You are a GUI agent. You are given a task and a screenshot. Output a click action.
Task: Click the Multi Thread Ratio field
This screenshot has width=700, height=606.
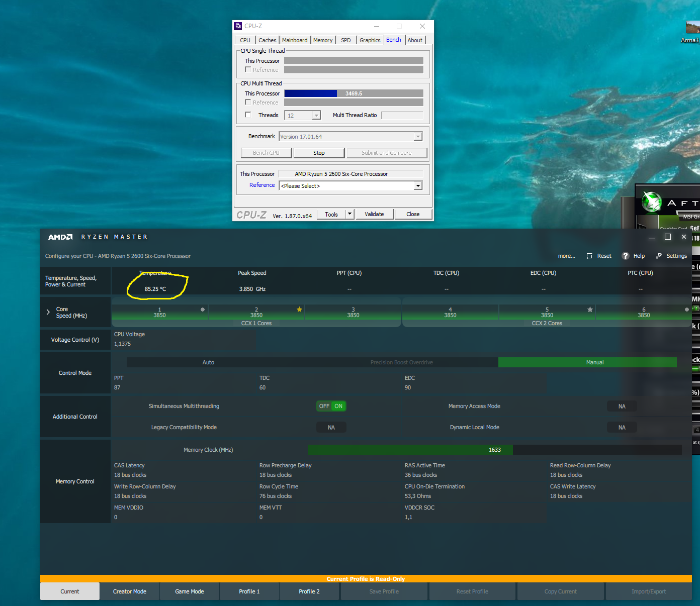pos(402,115)
